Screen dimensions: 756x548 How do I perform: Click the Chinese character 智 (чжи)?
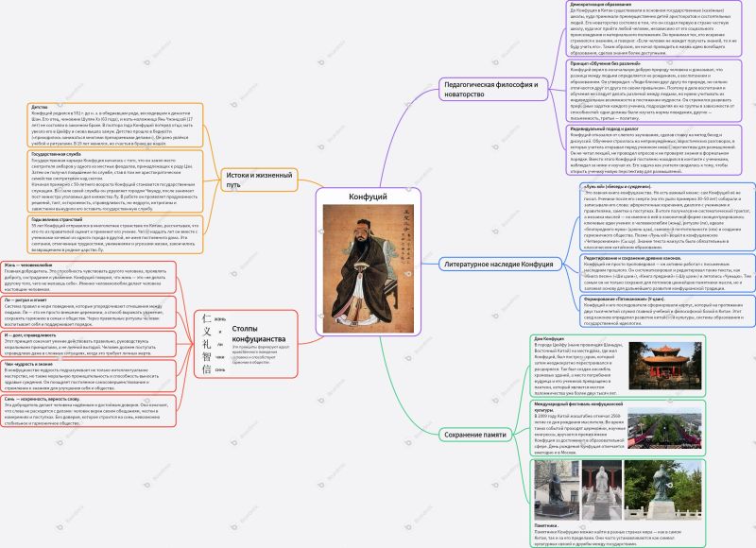click(x=206, y=357)
